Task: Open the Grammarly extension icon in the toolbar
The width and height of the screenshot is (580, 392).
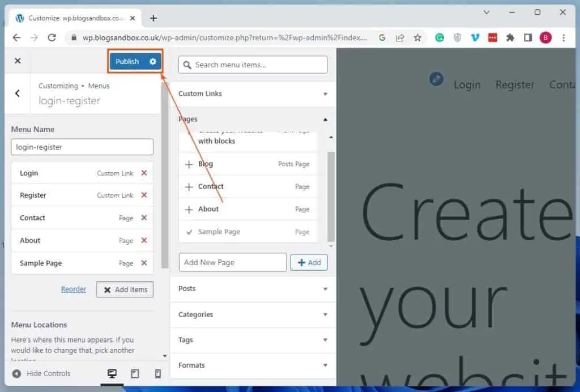Action: coord(440,37)
